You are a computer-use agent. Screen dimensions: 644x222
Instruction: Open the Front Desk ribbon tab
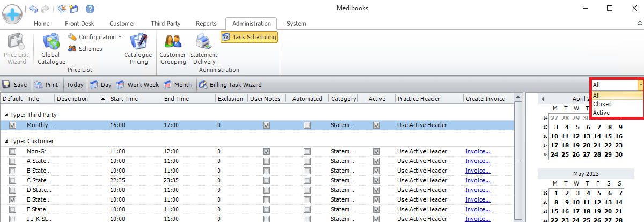[79, 24]
